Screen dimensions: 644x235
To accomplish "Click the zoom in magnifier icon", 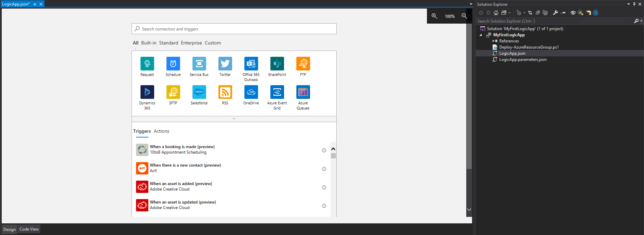I will click(434, 16).
